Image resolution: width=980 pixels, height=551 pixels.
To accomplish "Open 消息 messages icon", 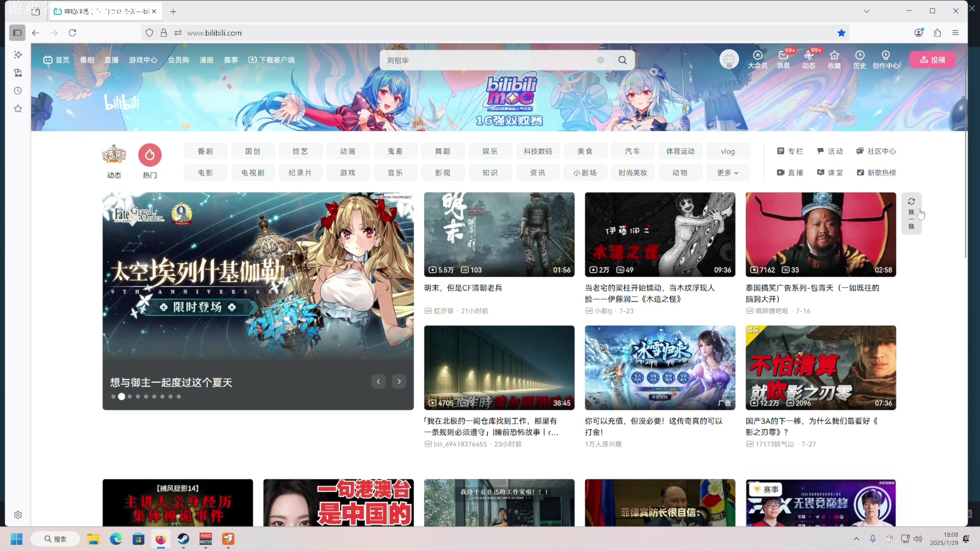I will coord(783,59).
